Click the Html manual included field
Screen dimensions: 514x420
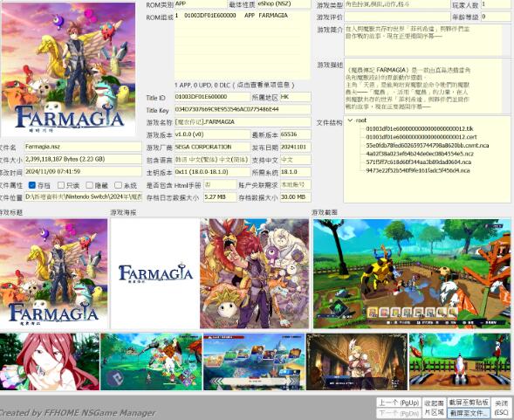(220, 185)
